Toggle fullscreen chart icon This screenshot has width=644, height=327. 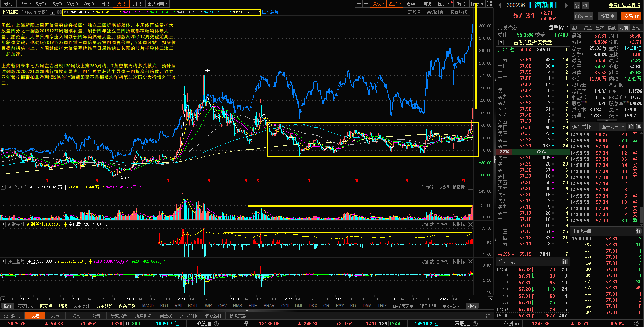[489, 4]
